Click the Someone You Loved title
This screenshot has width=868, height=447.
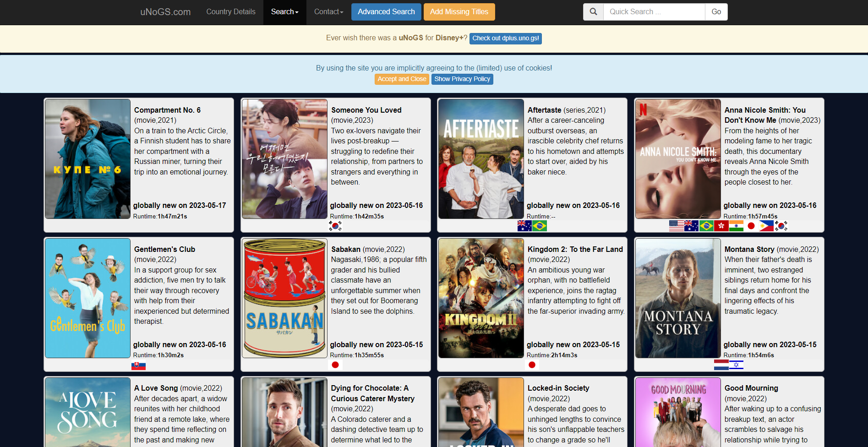[x=366, y=110]
